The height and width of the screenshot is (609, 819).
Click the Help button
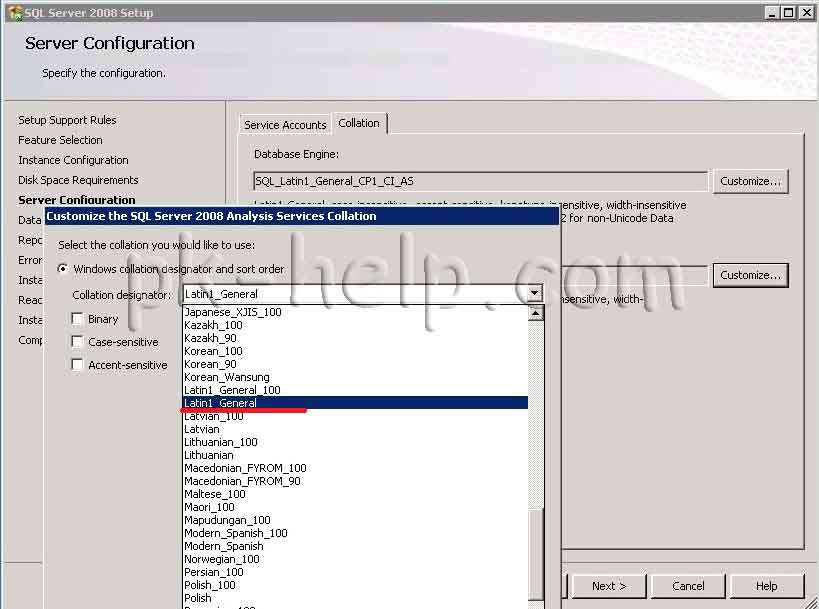coord(766,586)
